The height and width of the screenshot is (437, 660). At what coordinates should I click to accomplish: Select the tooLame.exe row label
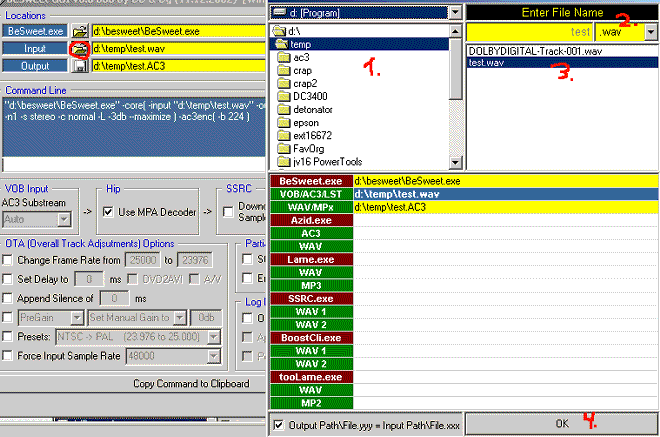[311, 377]
